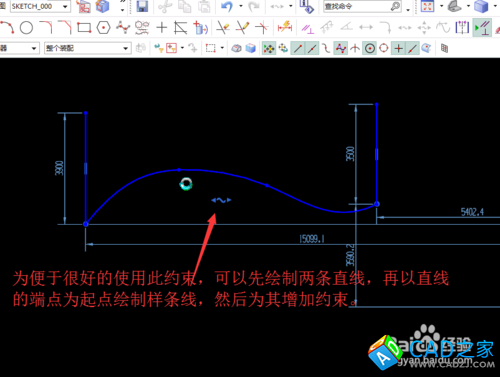500x377 pixels.
Task: Expand the view orientation dropdown arrow
Action: click(x=468, y=6)
